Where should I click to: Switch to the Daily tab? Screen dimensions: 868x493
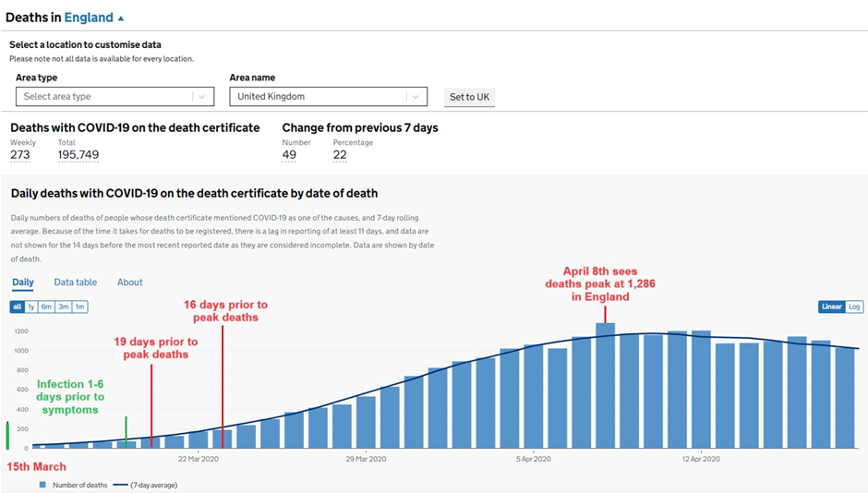click(22, 283)
